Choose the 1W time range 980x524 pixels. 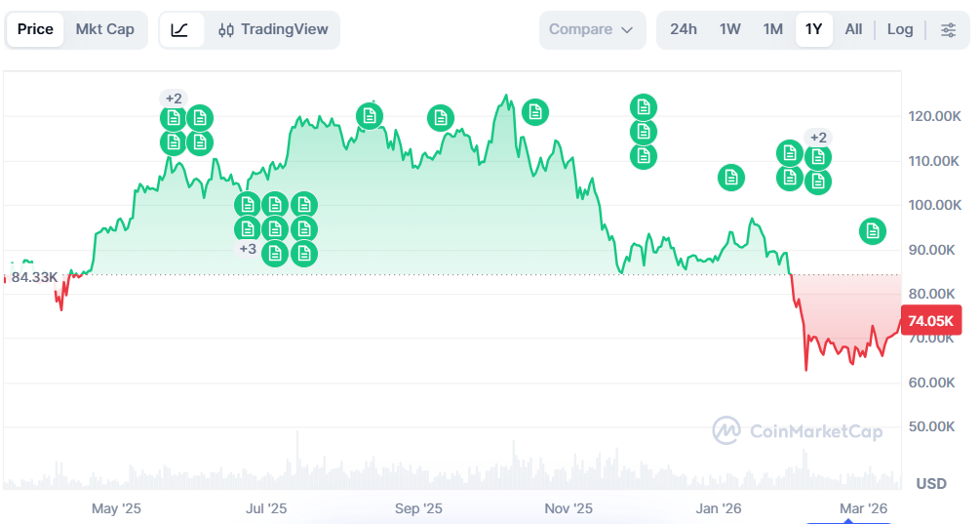730,29
